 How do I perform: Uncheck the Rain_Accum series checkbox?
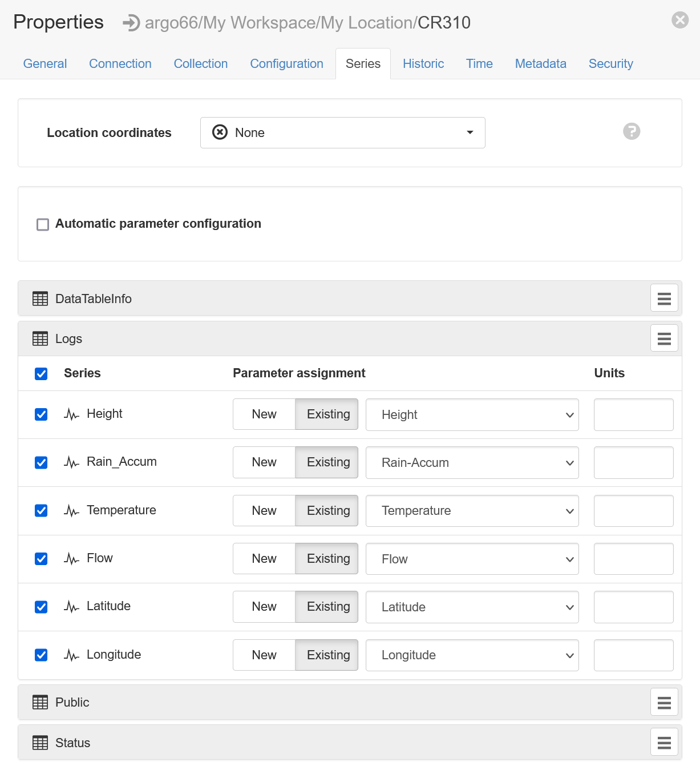[41, 462]
